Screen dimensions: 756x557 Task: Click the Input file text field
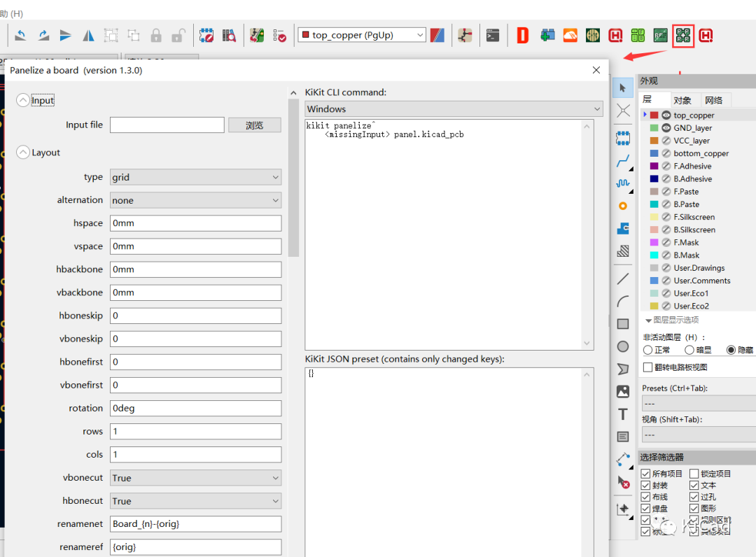[x=167, y=125]
